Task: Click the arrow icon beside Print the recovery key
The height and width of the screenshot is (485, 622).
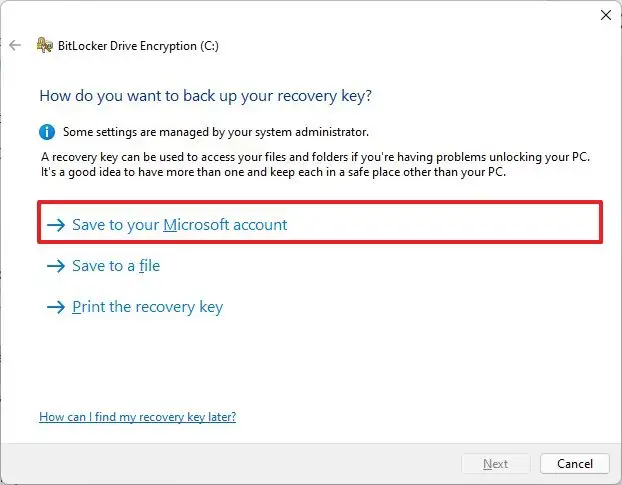Action: (55, 307)
